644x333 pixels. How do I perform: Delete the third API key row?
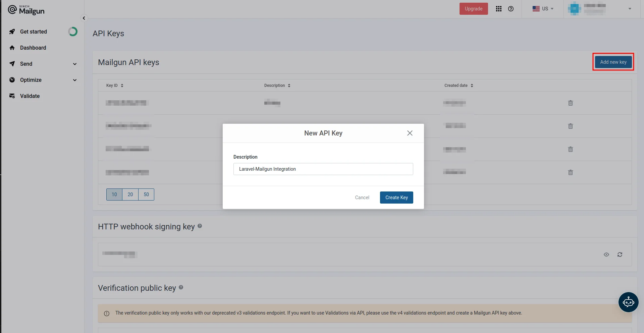point(571,149)
